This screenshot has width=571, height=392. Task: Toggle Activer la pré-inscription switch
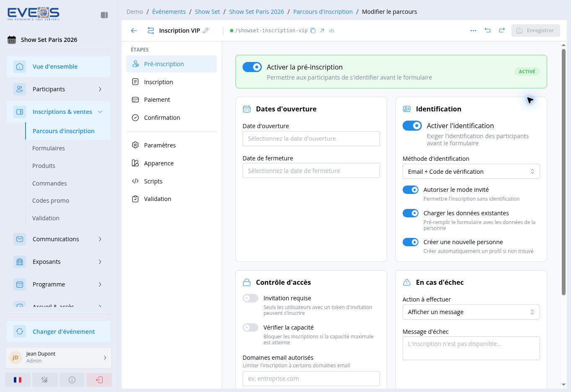click(x=252, y=67)
